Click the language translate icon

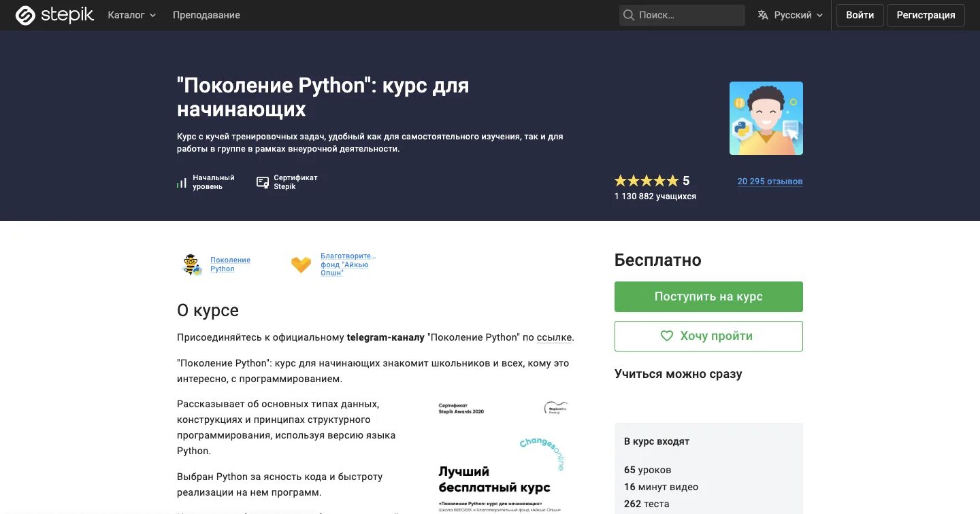click(763, 15)
